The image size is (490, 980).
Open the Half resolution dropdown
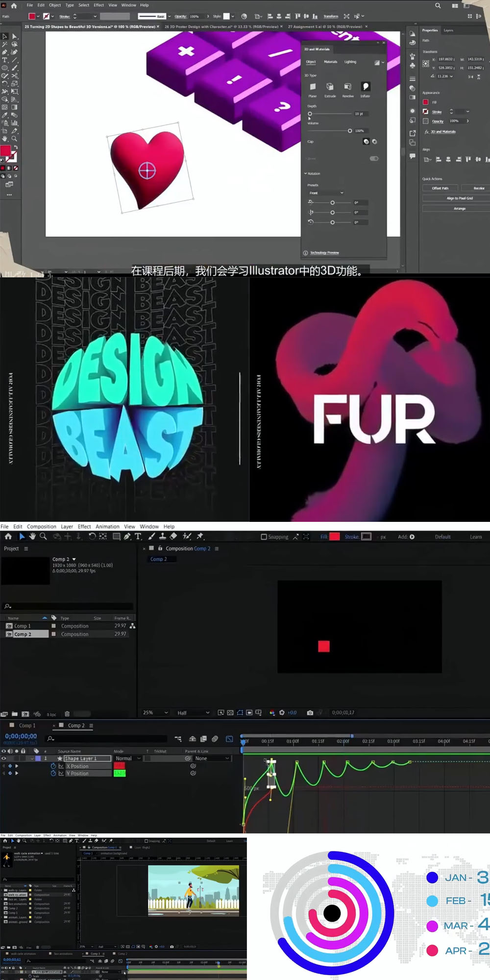click(x=193, y=712)
